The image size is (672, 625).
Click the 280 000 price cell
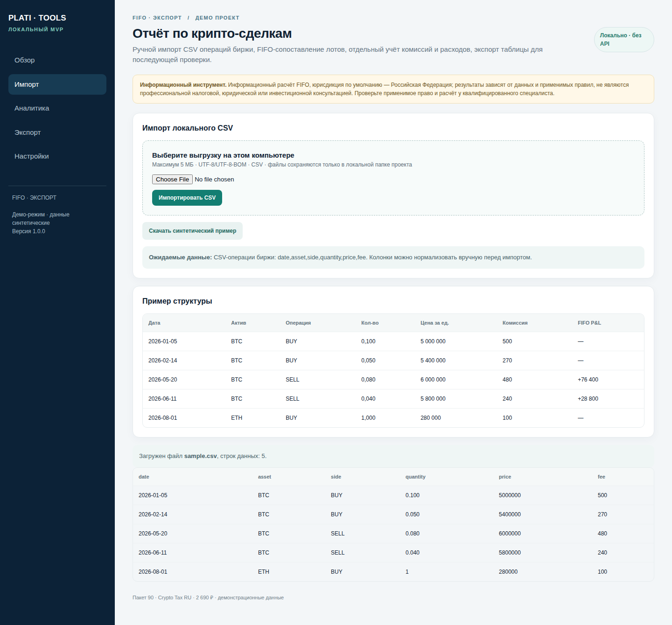(x=431, y=418)
